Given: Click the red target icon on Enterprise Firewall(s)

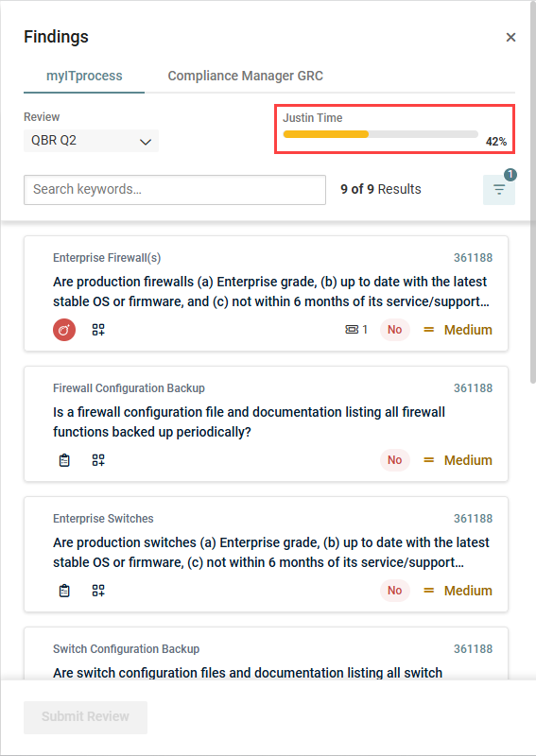Looking at the screenshot, I should [x=64, y=330].
